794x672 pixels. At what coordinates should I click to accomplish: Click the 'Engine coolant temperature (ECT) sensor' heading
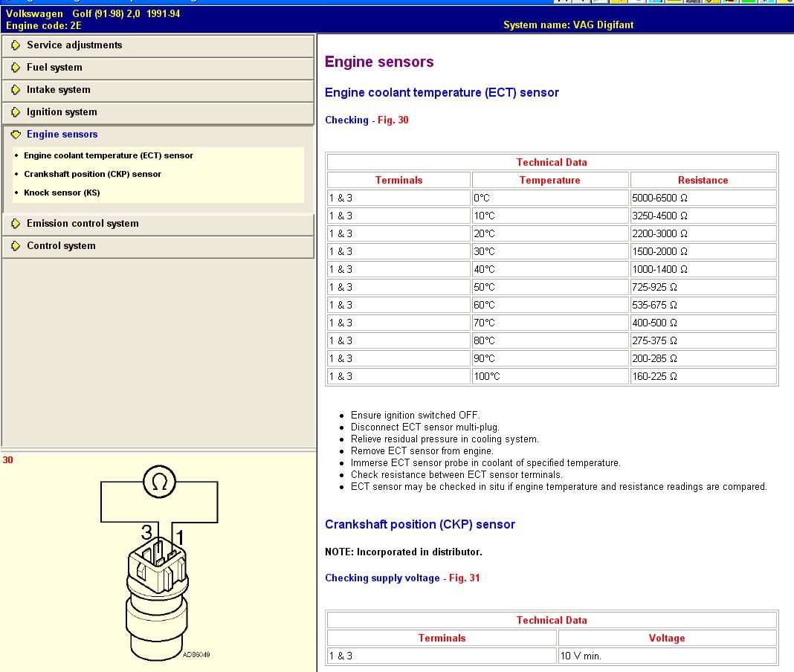tap(442, 93)
